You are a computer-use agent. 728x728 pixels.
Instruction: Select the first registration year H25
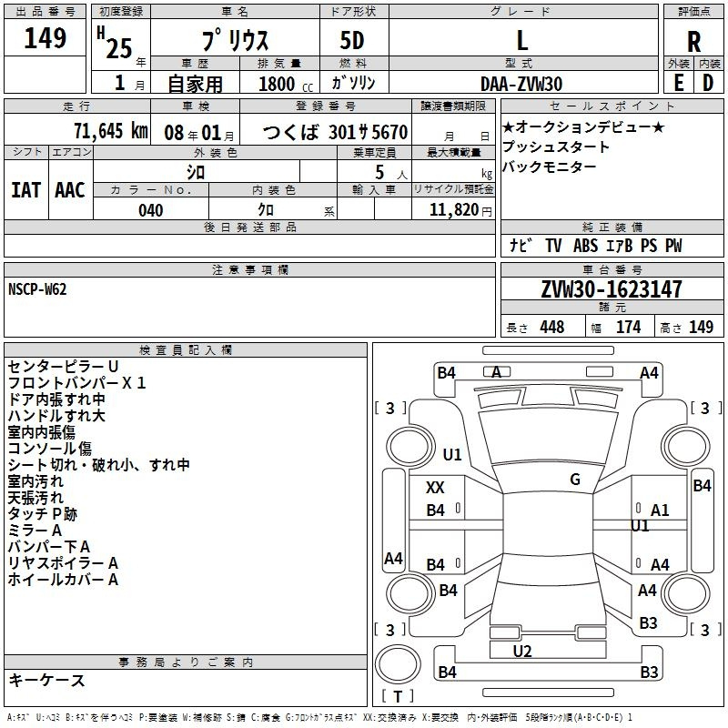tap(115, 43)
